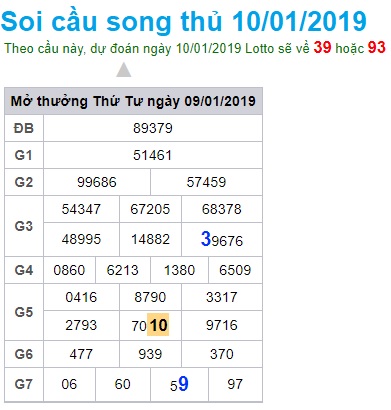Screen dimensions: 391x410
Task: Select G5 number 8790
Action: pyautogui.click(x=150, y=297)
